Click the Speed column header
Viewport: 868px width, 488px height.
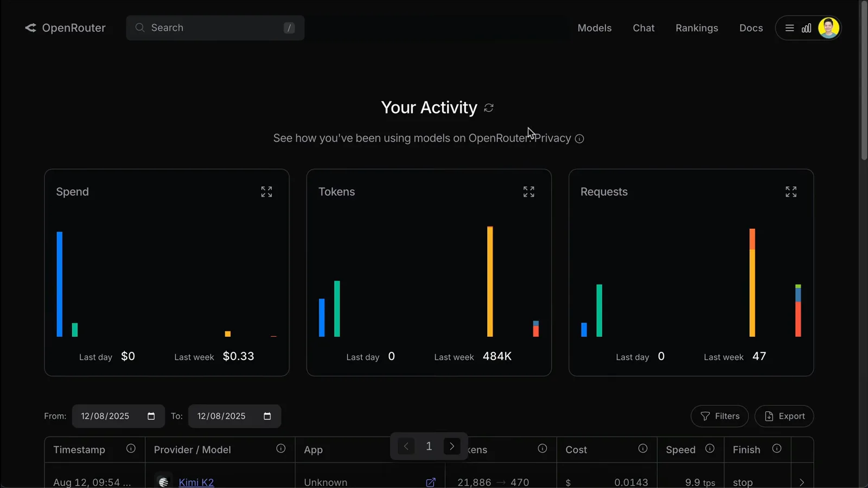point(680,450)
